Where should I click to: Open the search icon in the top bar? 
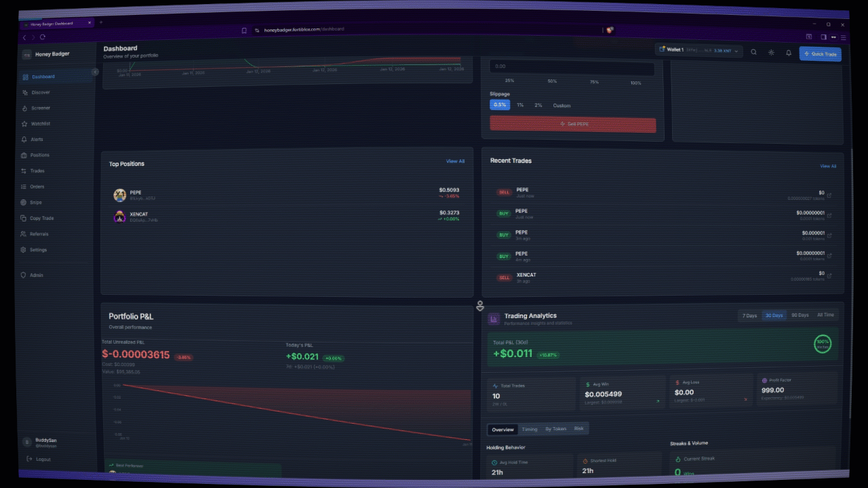tap(753, 52)
